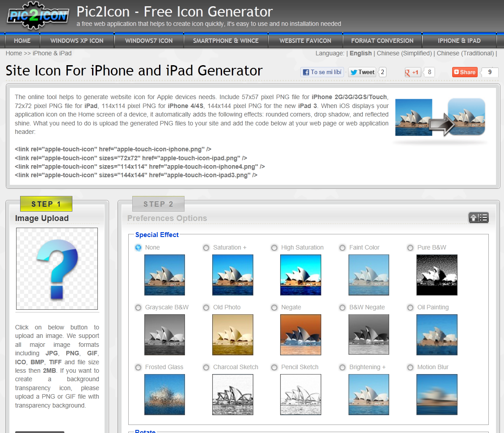The image size is (504, 433).
Task: Select the Faint Color radio button
Action: (342, 248)
